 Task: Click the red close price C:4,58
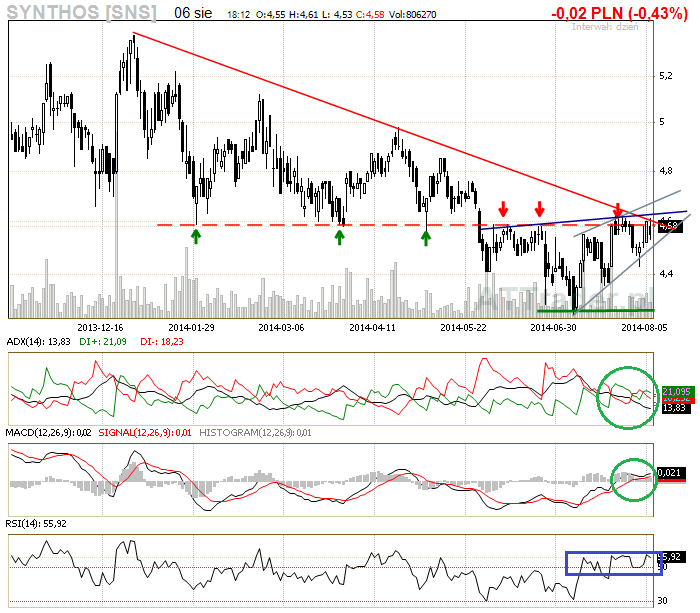click(370, 15)
